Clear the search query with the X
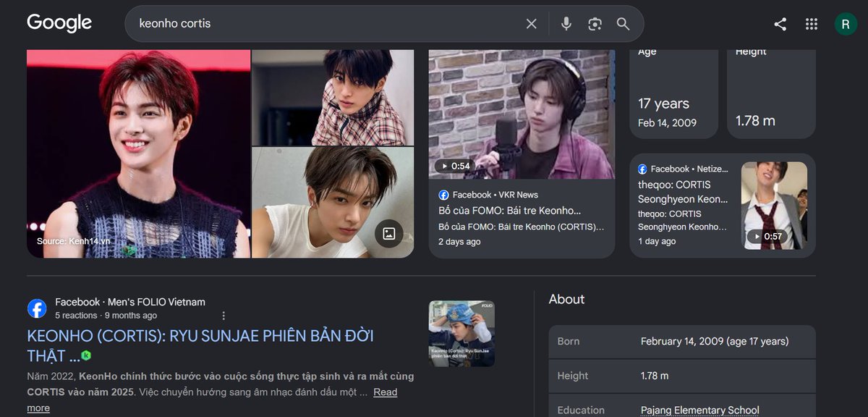The image size is (868, 417). [x=532, y=24]
